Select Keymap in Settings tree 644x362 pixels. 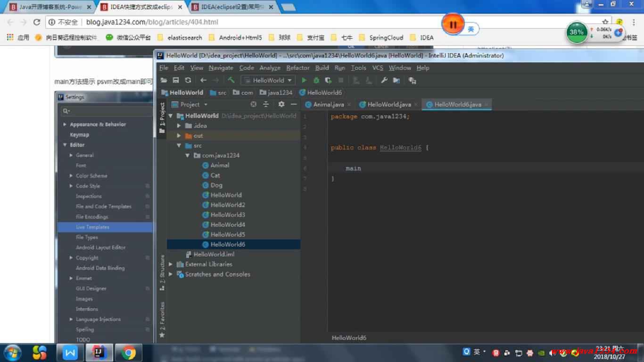pos(80,135)
